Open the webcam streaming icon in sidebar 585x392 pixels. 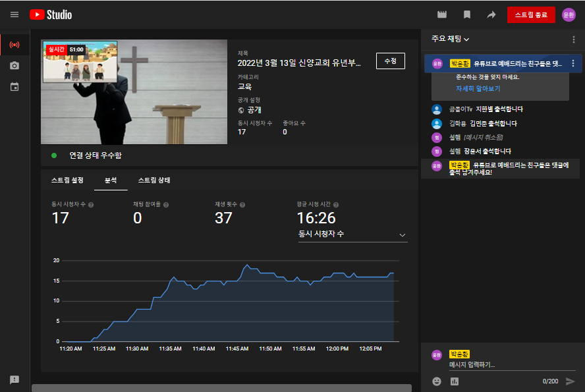tap(14, 65)
